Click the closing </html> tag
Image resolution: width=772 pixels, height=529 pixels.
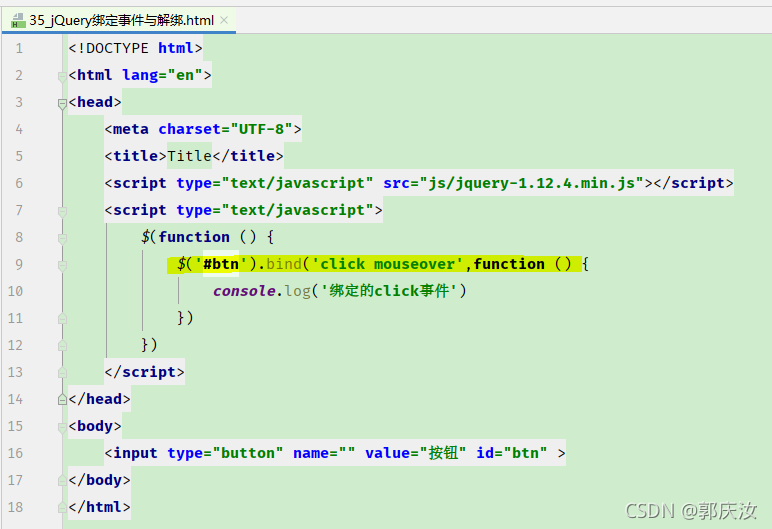point(99,507)
